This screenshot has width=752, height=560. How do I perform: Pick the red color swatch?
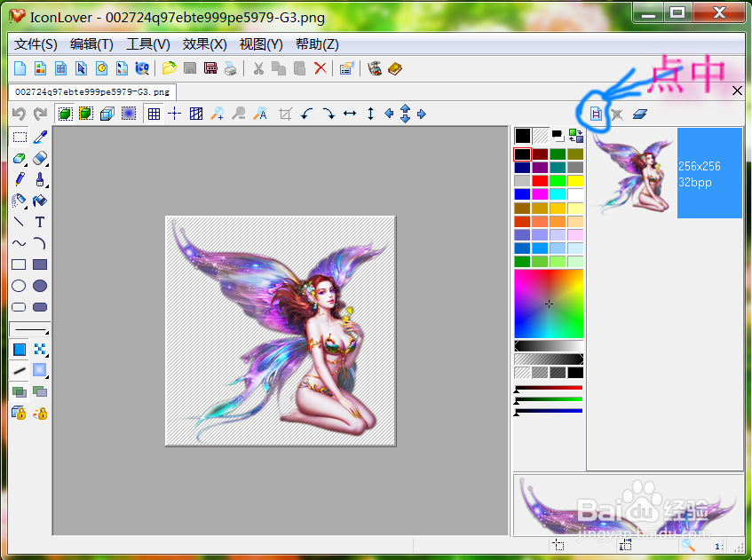click(540, 181)
